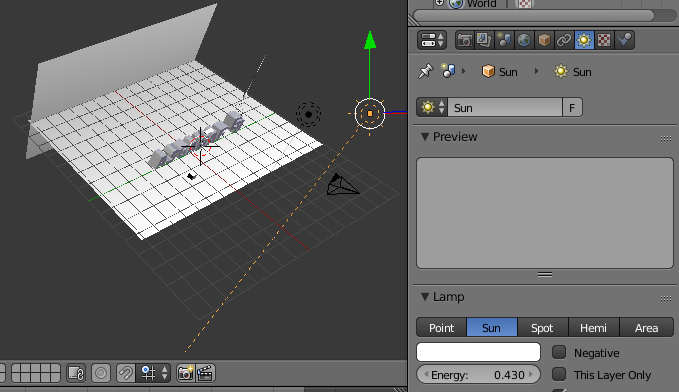This screenshot has width=679, height=392.
Task: Click the Lamp panel drag grip
Action: pyautogui.click(x=666, y=298)
